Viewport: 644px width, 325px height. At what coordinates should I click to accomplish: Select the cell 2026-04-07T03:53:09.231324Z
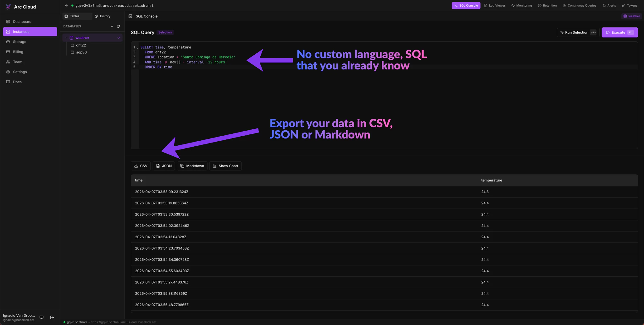point(162,192)
